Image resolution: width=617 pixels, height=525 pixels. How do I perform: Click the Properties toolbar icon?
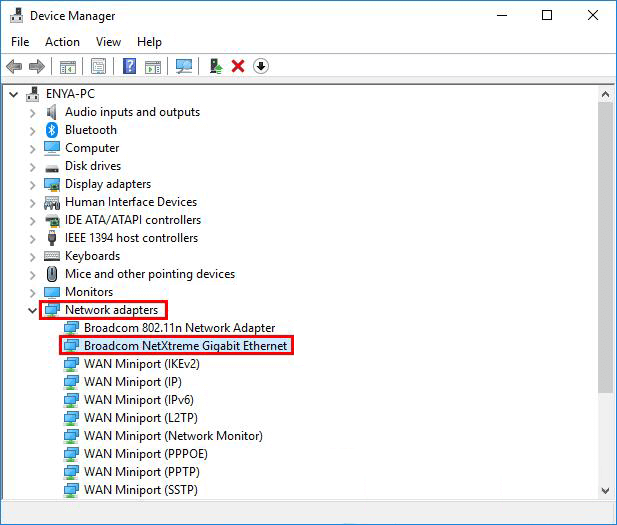[98, 67]
